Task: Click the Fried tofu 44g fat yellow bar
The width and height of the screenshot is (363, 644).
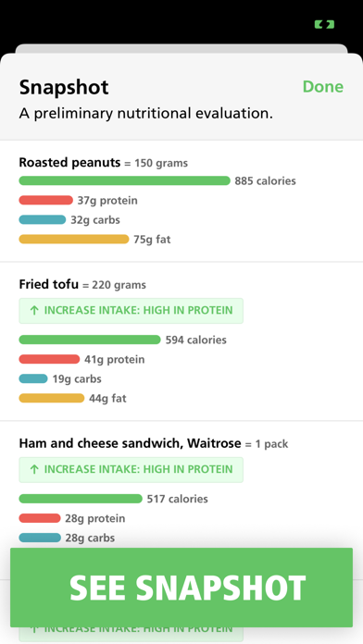Action: 52,398
